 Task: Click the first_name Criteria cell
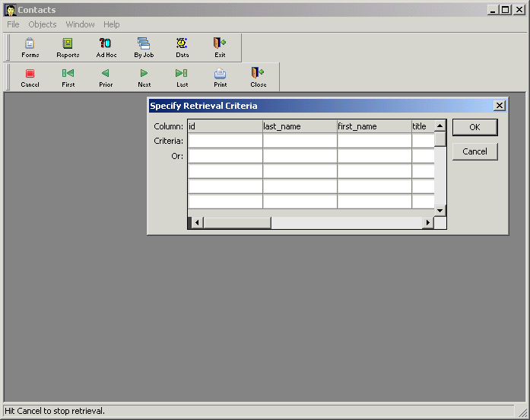point(375,141)
